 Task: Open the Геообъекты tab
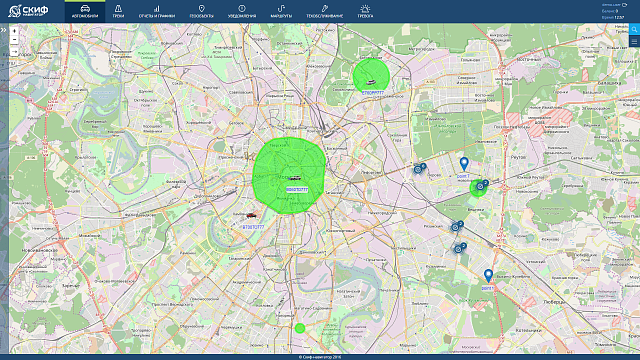(201, 11)
